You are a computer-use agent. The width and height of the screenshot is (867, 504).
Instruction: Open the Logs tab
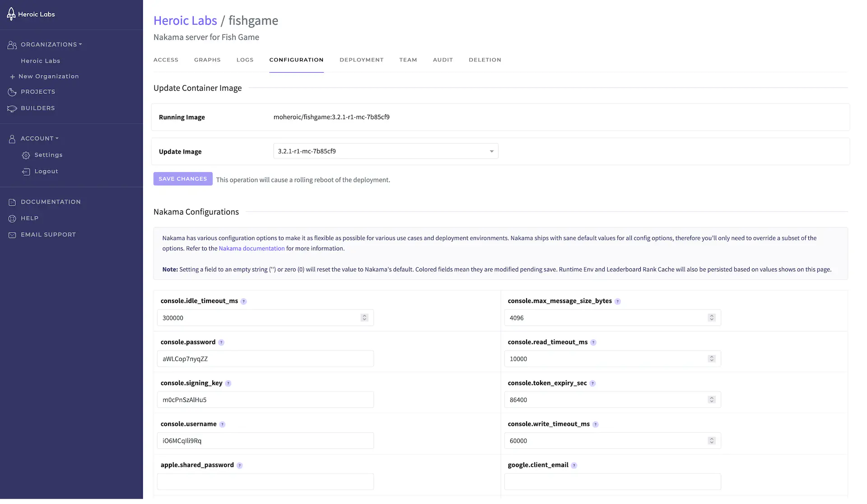tap(245, 60)
